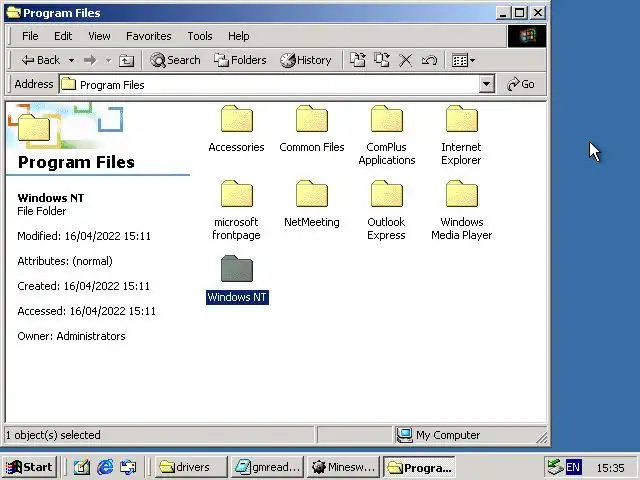Click the Delete toolbar icon
Image resolution: width=640 pixels, height=480 pixels.
point(405,60)
